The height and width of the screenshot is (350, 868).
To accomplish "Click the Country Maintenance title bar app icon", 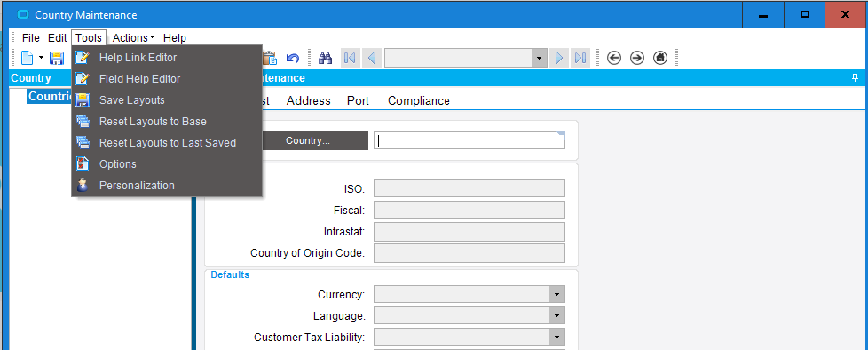I will pyautogui.click(x=23, y=15).
